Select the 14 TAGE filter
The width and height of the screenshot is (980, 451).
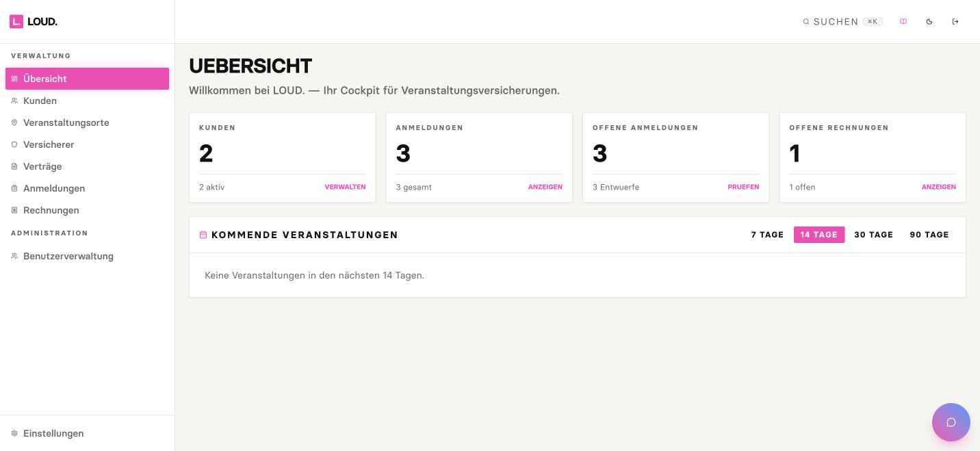(819, 235)
